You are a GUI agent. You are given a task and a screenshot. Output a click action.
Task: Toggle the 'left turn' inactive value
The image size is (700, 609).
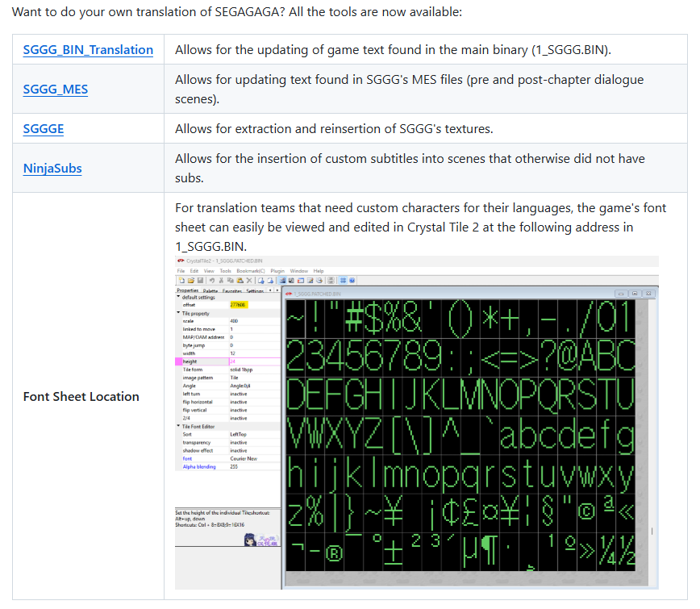click(239, 394)
